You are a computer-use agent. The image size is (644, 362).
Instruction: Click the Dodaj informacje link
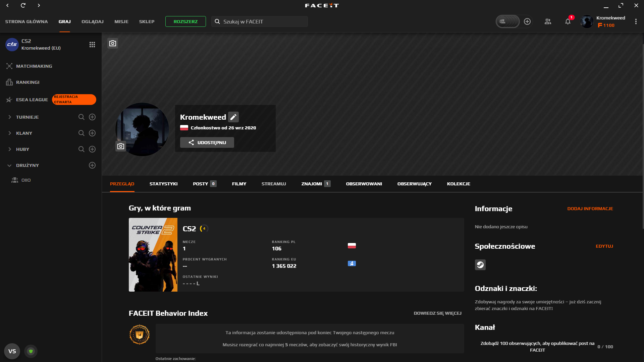click(x=590, y=208)
